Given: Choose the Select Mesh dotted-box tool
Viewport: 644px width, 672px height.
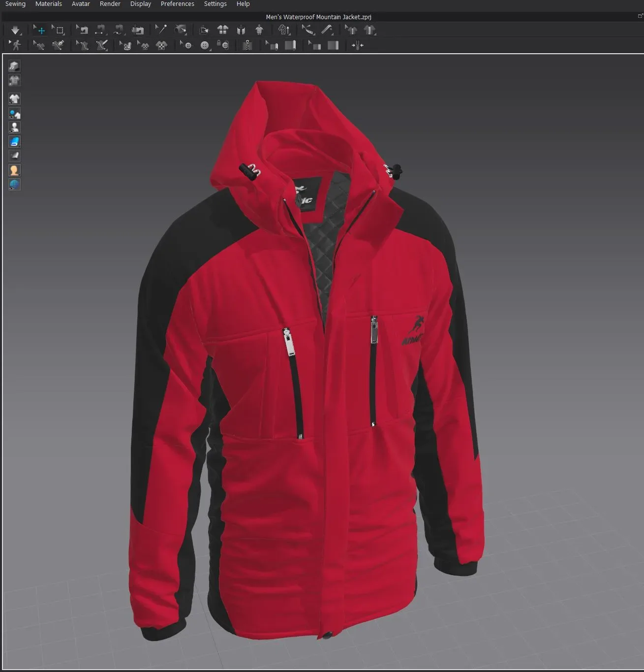Looking at the screenshot, I should 59,30.
